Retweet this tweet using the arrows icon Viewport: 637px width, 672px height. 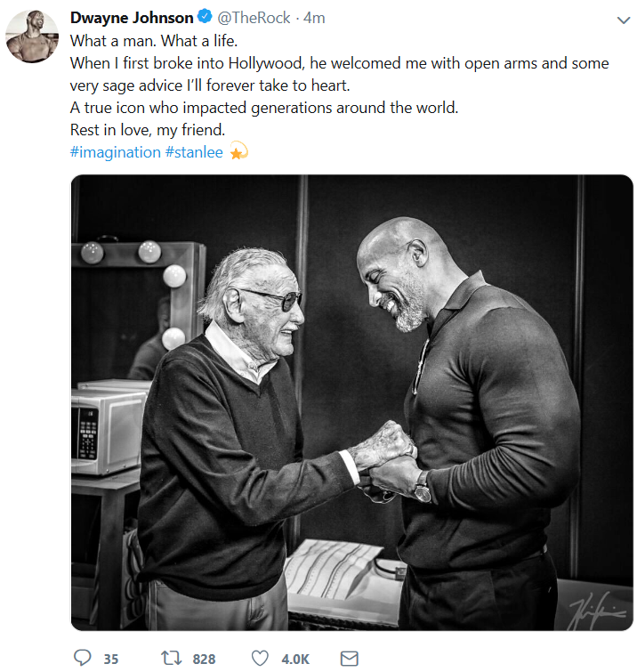[172, 658]
